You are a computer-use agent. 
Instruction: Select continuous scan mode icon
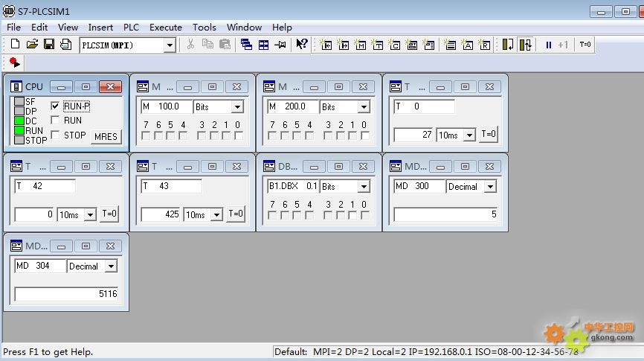525,45
